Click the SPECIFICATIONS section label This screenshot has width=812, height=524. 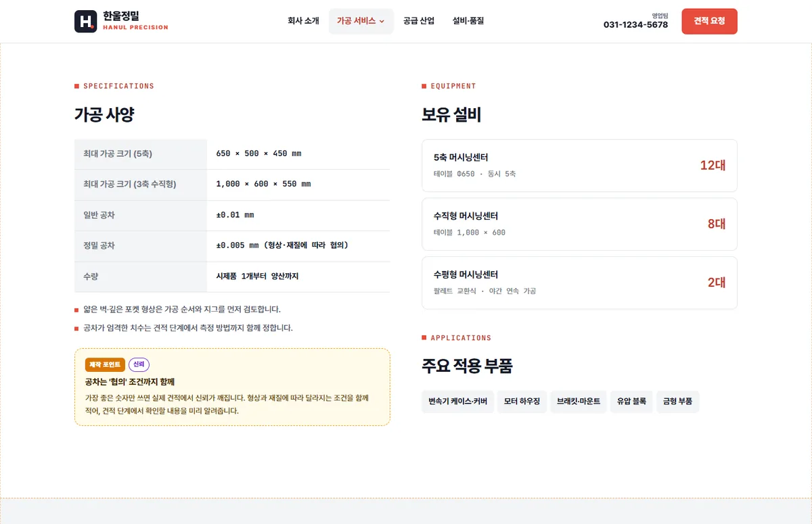pos(118,87)
